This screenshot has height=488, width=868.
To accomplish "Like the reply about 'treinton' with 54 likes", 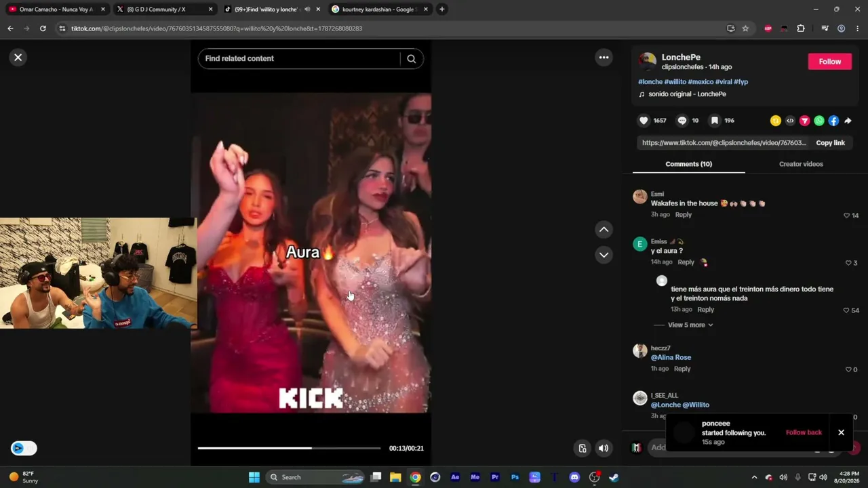I will pyautogui.click(x=846, y=310).
